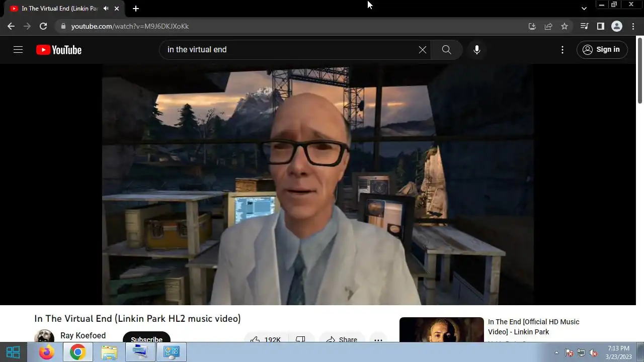The width and height of the screenshot is (644, 362).
Task: Click the video player to pause
Action: click(x=318, y=184)
